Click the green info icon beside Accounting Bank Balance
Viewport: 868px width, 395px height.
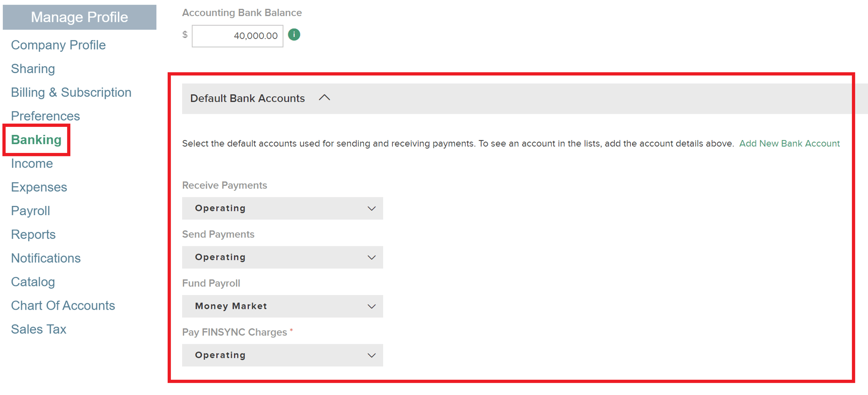pyautogui.click(x=294, y=34)
